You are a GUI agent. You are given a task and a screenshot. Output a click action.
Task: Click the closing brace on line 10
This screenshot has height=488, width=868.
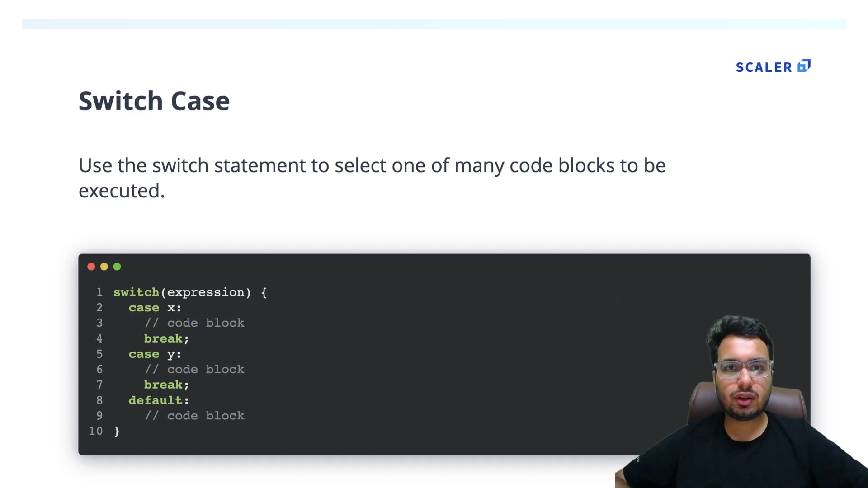coord(117,432)
